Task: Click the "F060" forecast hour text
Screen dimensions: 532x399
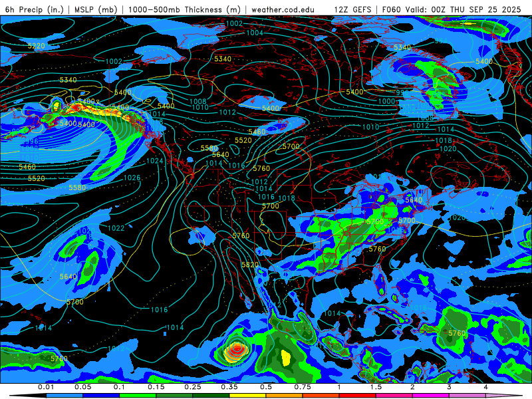Action: pyautogui.click(x=392, y=9)
